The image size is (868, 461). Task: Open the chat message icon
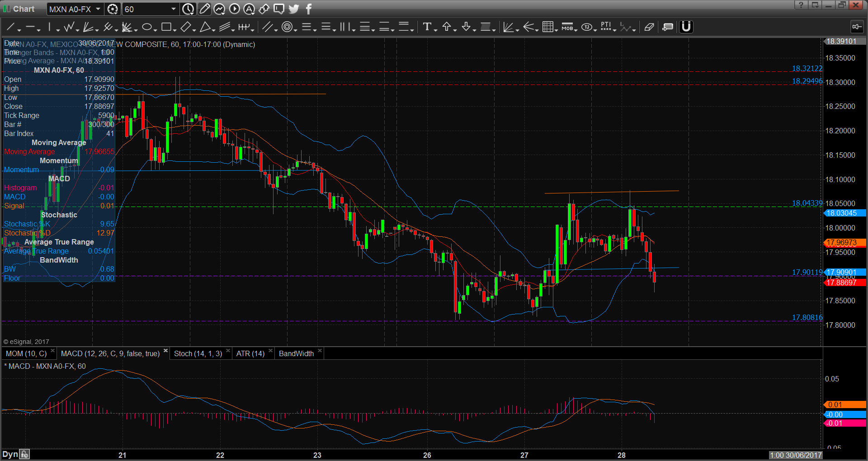click(279, 9)
